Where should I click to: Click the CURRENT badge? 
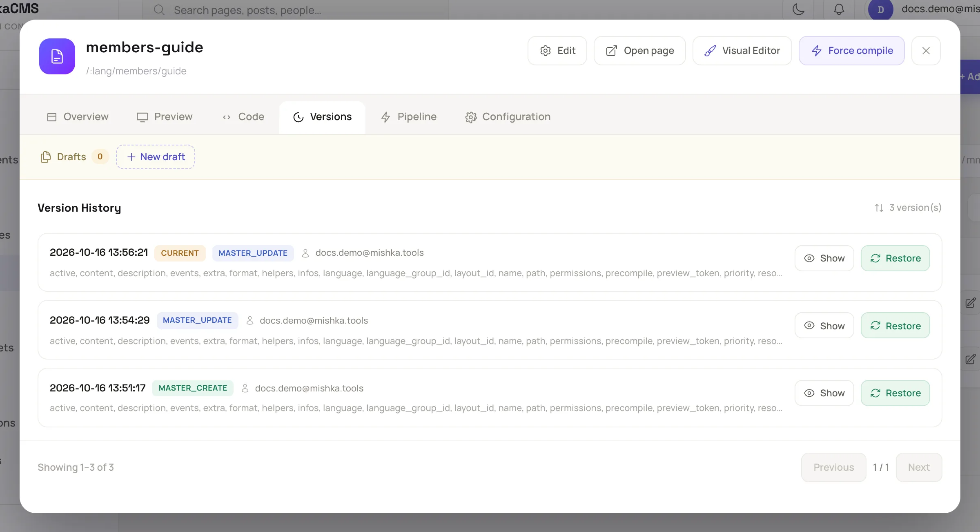180,253
